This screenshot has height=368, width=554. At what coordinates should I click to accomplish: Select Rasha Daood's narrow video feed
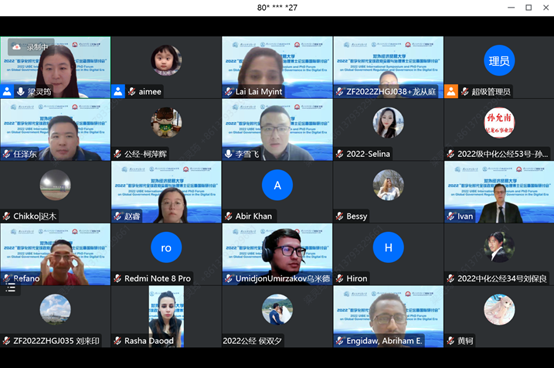tap(166, 316)
